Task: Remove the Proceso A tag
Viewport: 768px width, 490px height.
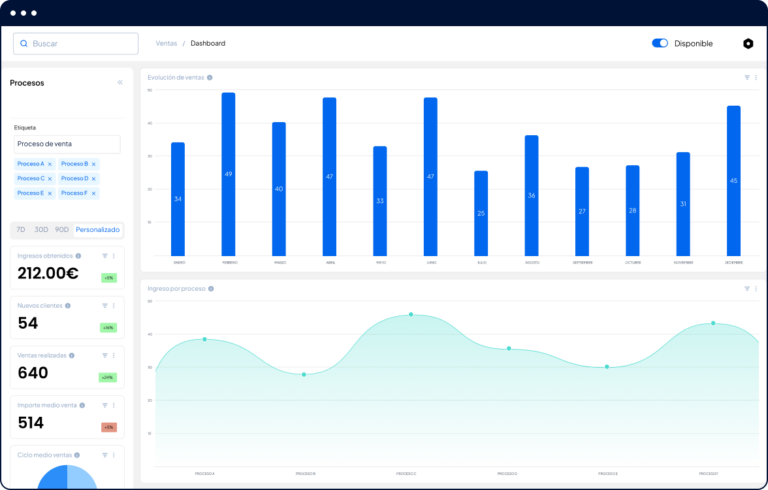Action: coord(49,164)
